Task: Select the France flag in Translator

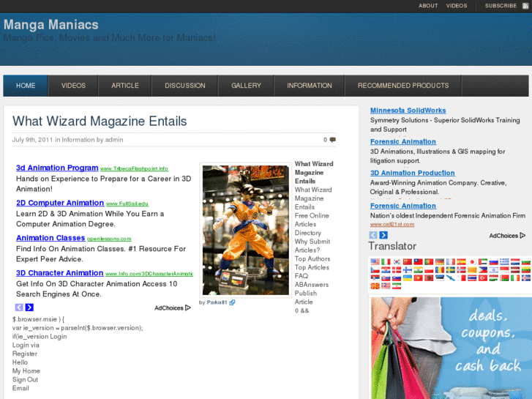Action: click(x=451, y=262)
